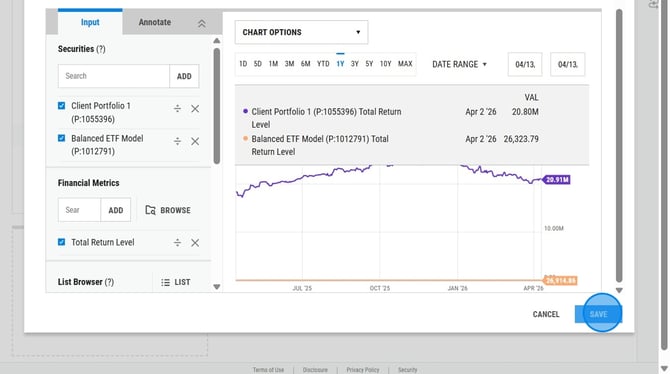Viewport: 670px width, 374px height.
Task: Select the 3Y time range
Action: coord(355,64)
